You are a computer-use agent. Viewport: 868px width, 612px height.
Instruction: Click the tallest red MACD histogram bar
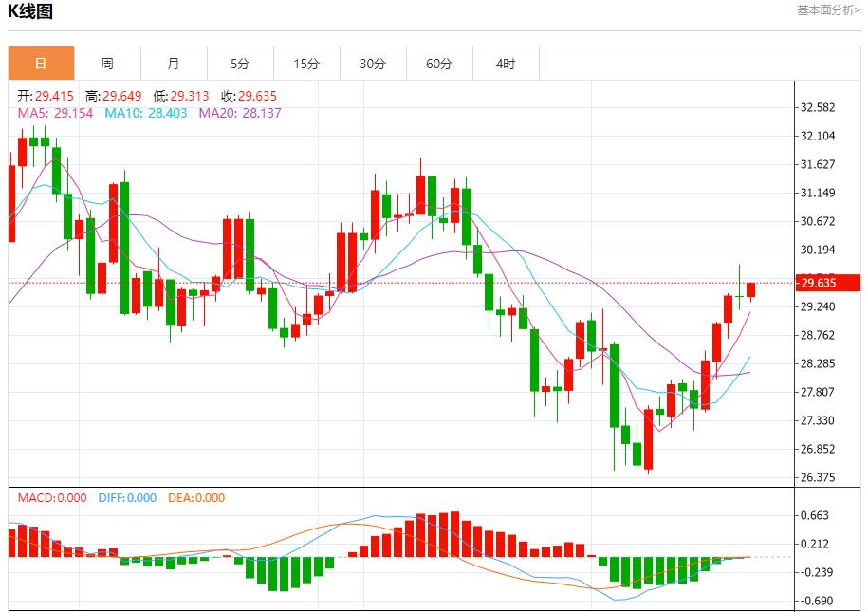(x=454, y=534)
